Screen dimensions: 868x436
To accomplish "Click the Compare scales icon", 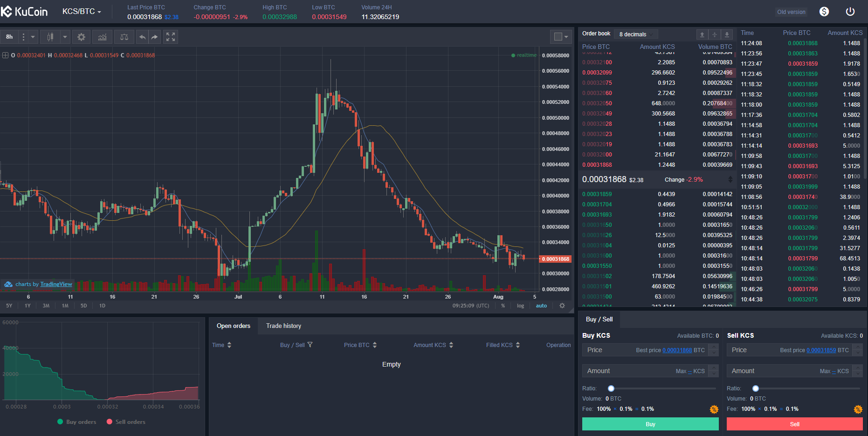I will 124,37.
